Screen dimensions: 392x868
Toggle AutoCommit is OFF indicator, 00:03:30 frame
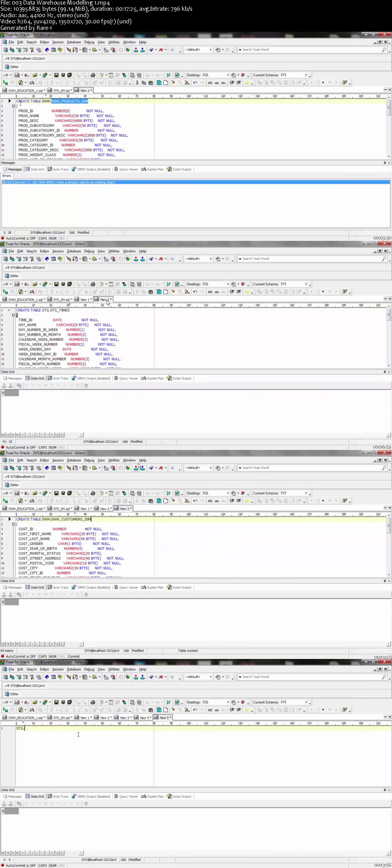(x=18, y=238)
